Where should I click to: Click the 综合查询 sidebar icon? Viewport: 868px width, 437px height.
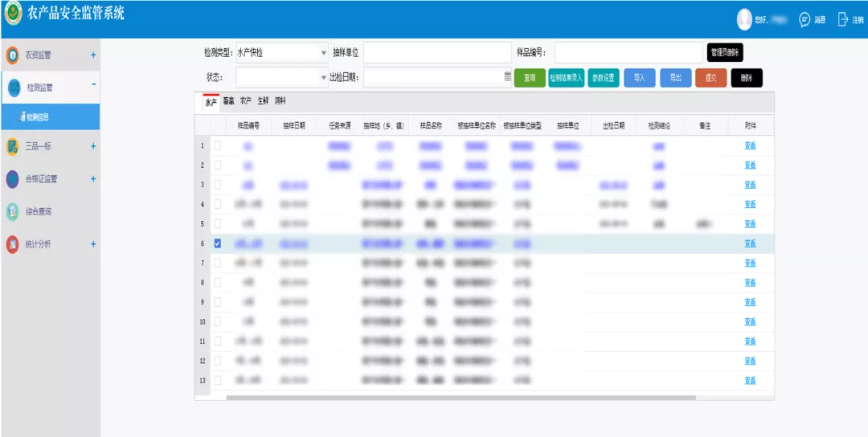[13, 211]
